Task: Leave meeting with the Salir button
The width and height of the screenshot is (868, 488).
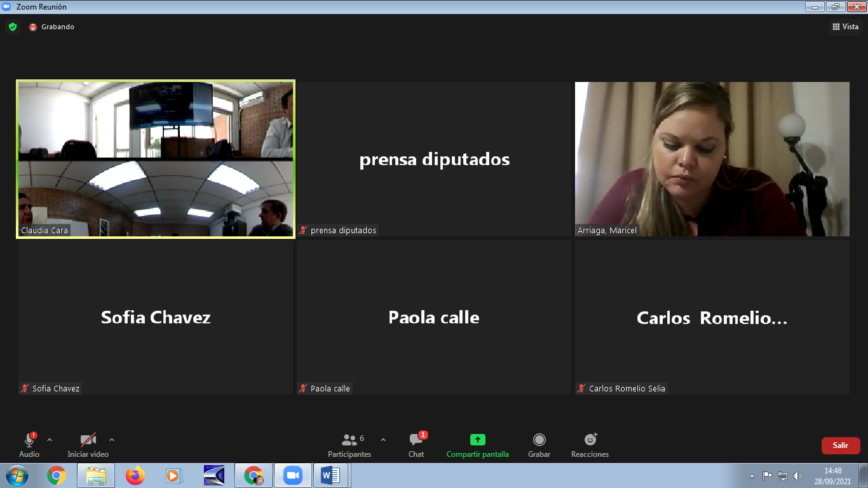Action: tap(841, 445)
